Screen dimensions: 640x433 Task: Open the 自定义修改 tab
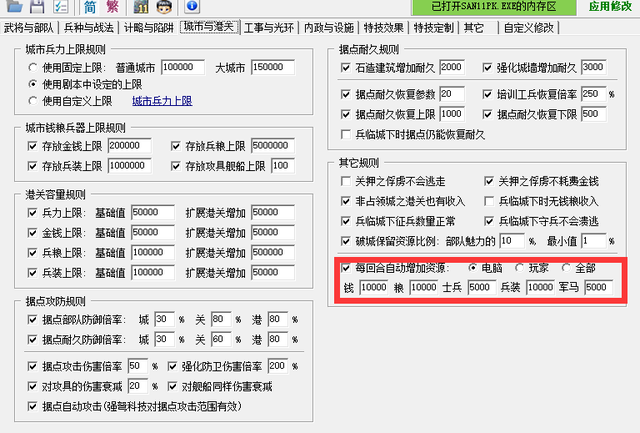[529, 28]
